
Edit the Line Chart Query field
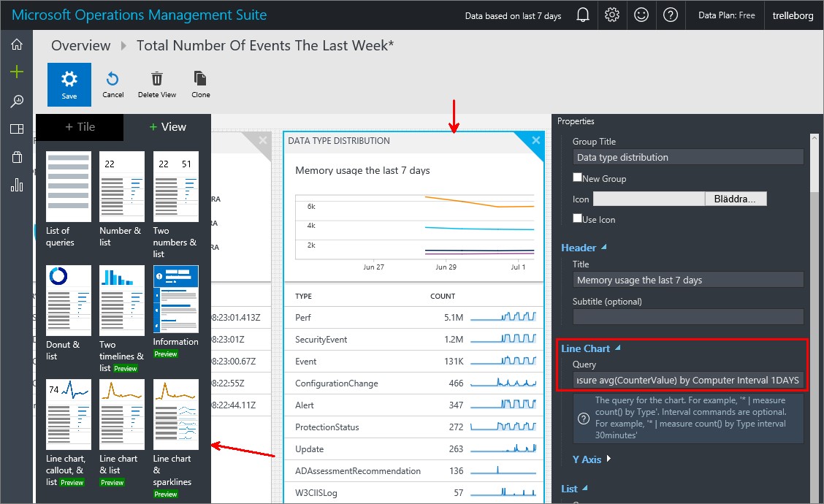(688, 380)
